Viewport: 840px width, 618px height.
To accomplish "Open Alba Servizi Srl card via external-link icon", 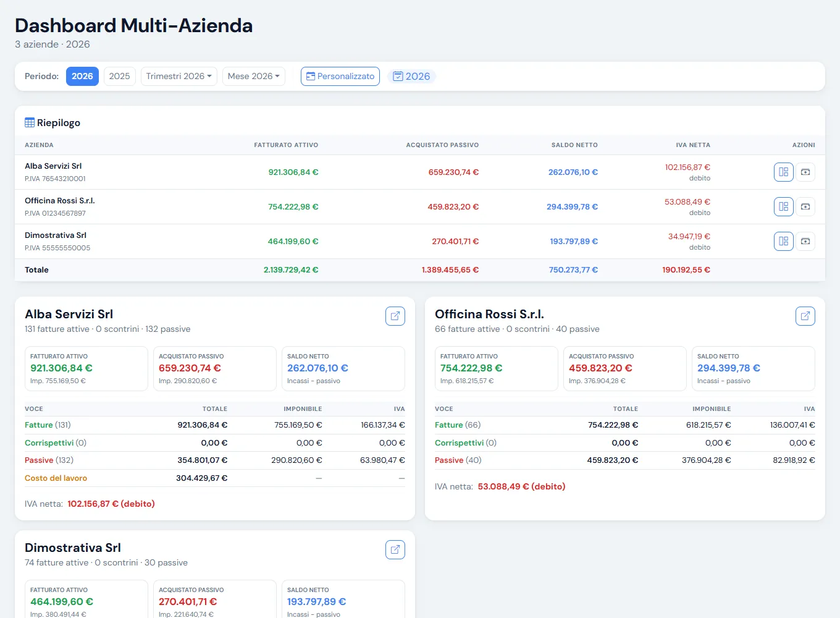I will click(x=395, y=316).
